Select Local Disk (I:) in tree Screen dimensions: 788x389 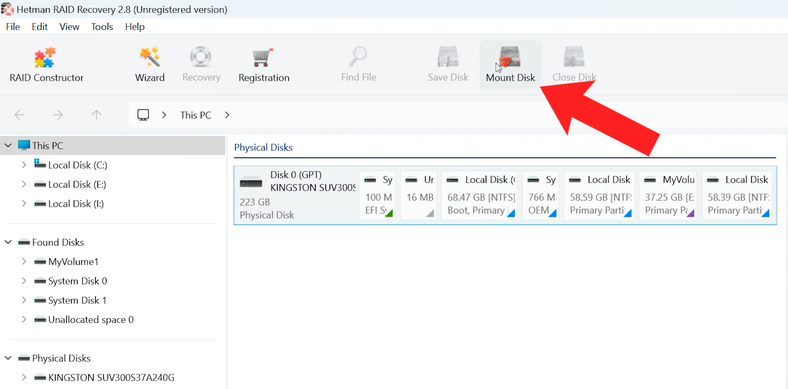tap(76, 204)
